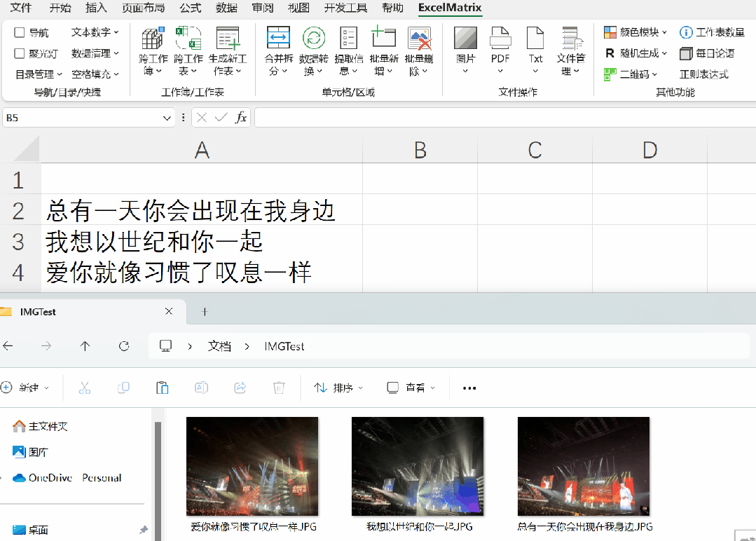Open the 排序 sort dropdown in Explorer

pyautogui.click(x=338, y=388)
